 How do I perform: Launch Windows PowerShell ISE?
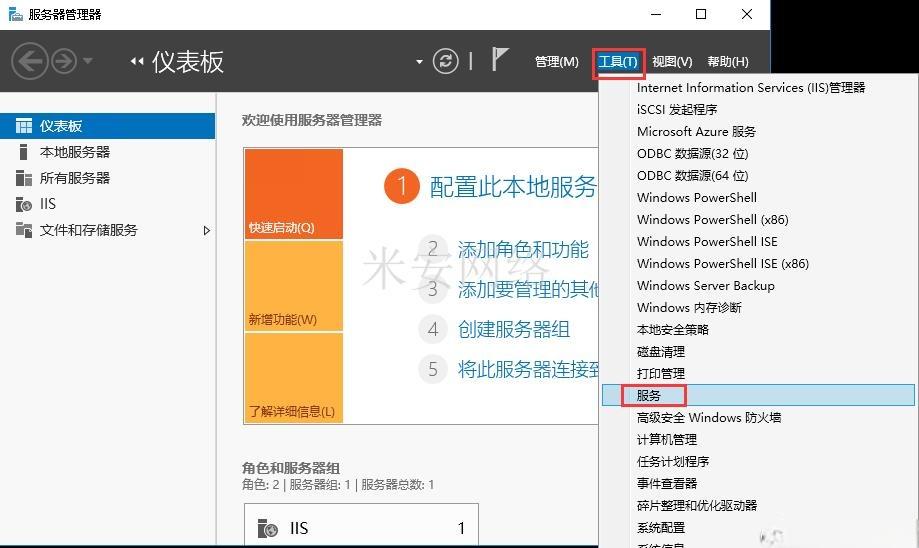pyautogui.click(x=707, y=241)
